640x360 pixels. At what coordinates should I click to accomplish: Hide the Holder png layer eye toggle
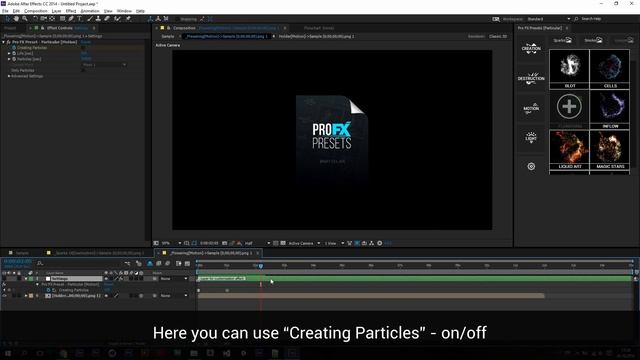click(4, 296)
